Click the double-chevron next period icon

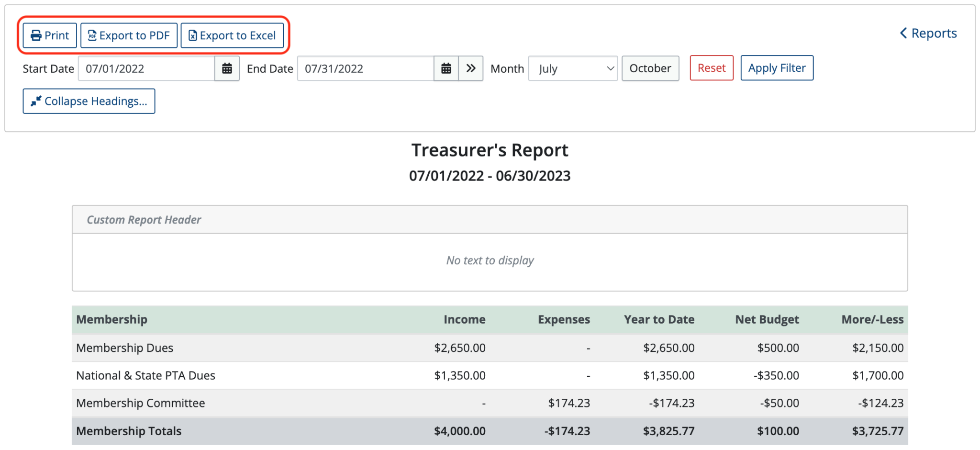click(x=470, y=68)
